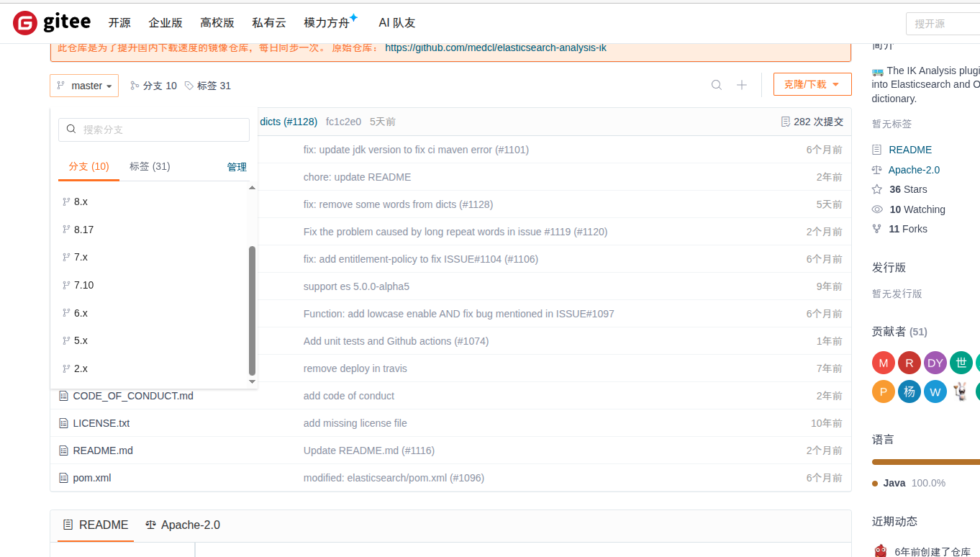980x557 pixels.
Task: Click contributor avatar DY
Action: [935, 363]
